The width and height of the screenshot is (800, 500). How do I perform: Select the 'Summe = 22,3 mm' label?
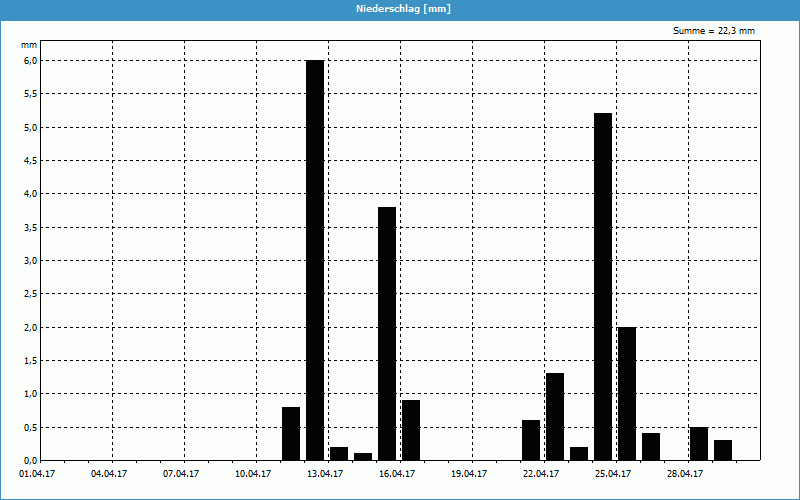click(714, 31)
